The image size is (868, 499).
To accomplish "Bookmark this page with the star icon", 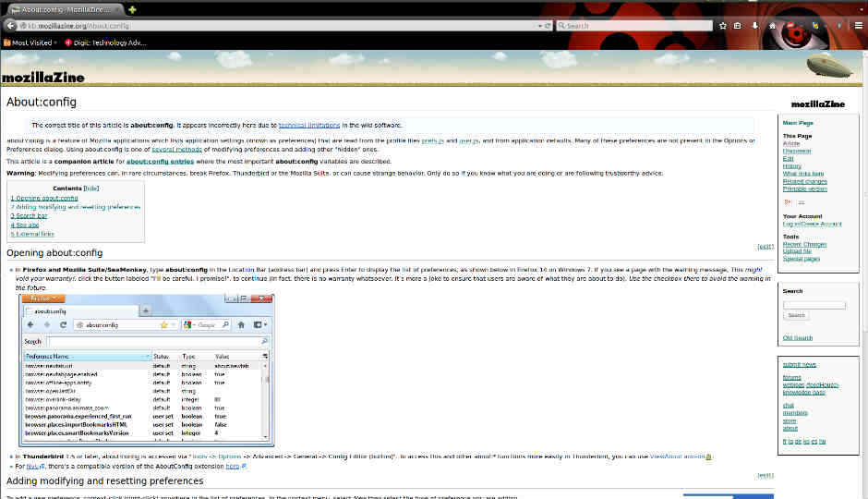I will [722, 26].
